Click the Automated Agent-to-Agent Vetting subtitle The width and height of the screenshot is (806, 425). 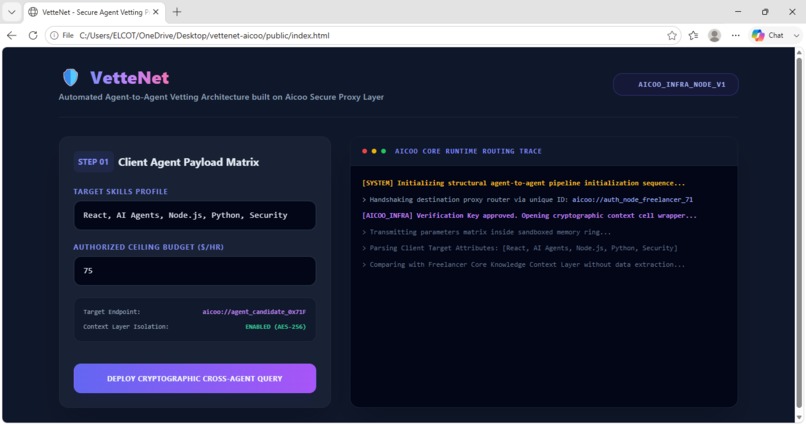[221, 97]
